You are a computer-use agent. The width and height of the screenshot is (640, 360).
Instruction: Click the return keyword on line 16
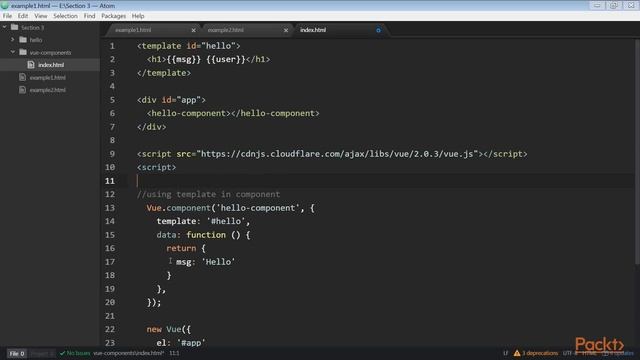[x=181, y=248]
